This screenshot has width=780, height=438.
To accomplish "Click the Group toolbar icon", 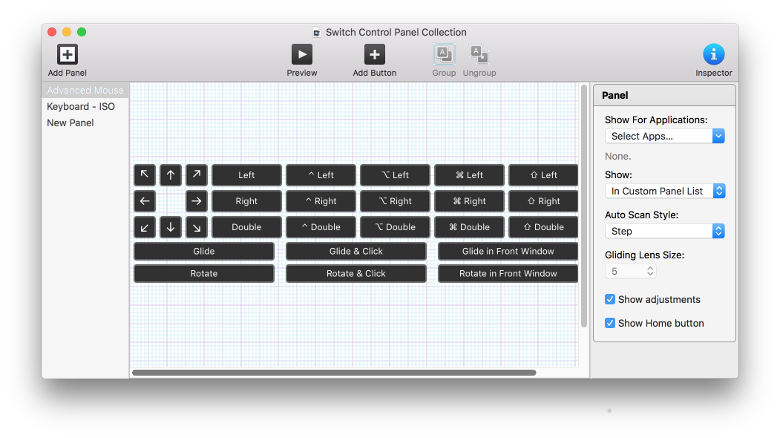I will pos(444,55).
